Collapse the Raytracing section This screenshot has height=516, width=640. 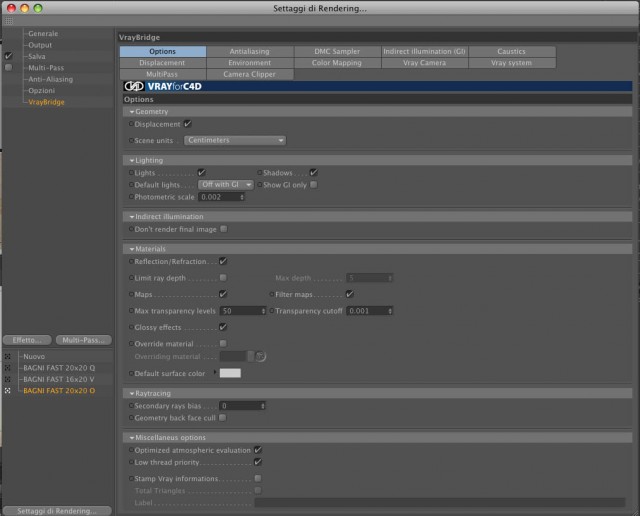click(x=132, y=394)
